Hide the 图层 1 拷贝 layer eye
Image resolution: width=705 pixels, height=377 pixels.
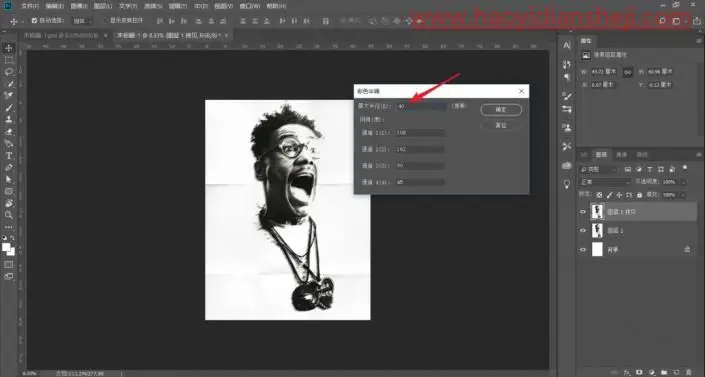tap(583, 212)
